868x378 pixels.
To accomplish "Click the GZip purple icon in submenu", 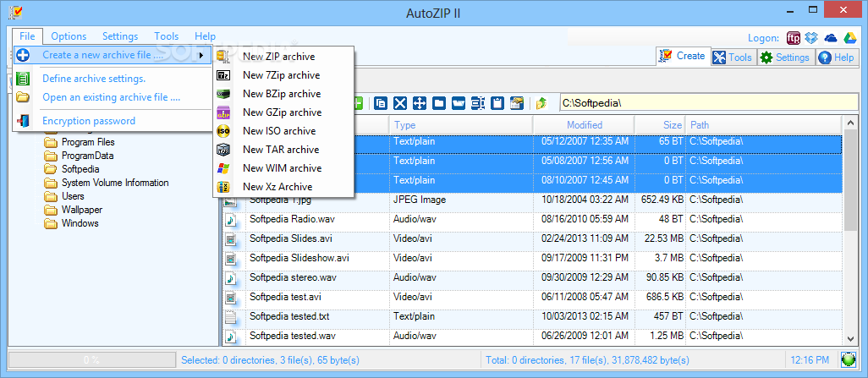I will pyautogui.click(x=223, y=112).
